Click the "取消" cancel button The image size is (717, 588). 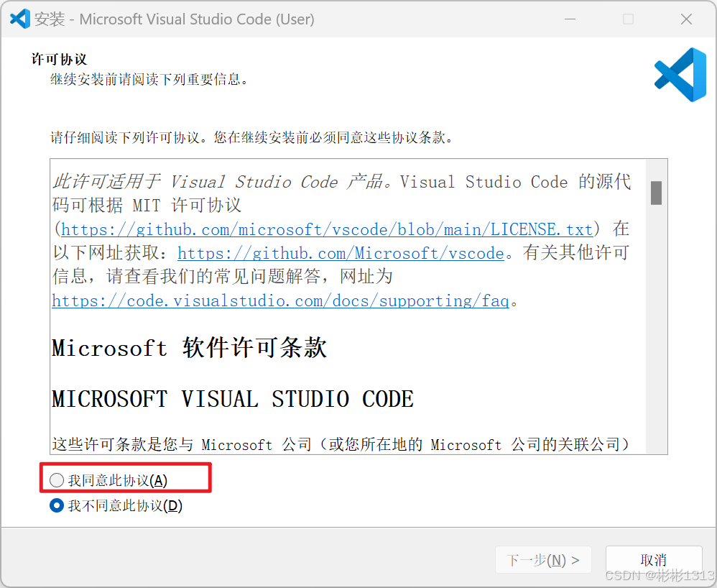(654, 560)
